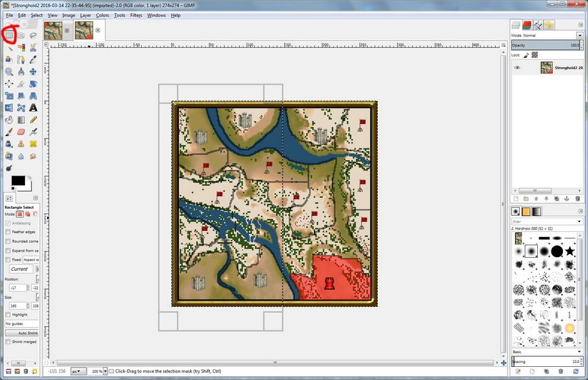Open the Filters menu

(x=136, y=15)
